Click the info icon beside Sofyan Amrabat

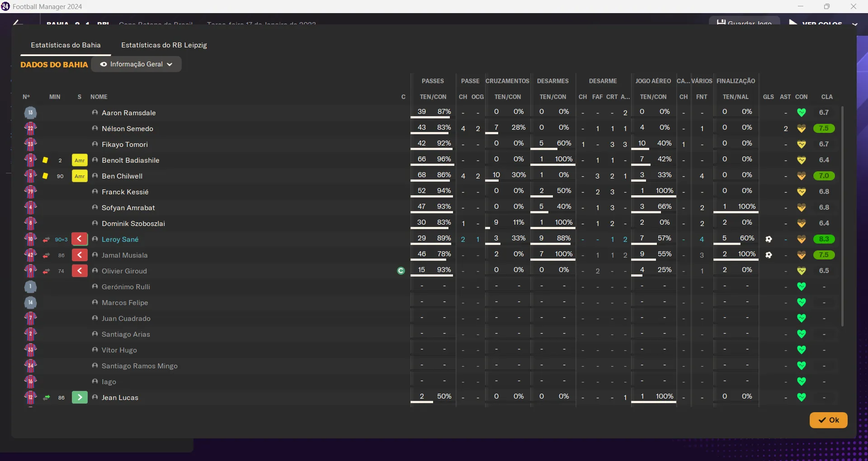(x=95, y=207)
